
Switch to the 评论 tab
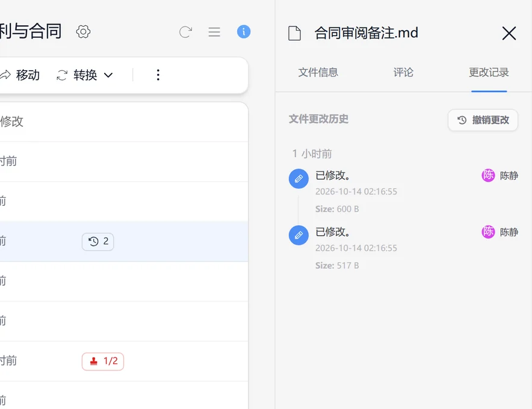pyautogui.click(x=403, y=72)
